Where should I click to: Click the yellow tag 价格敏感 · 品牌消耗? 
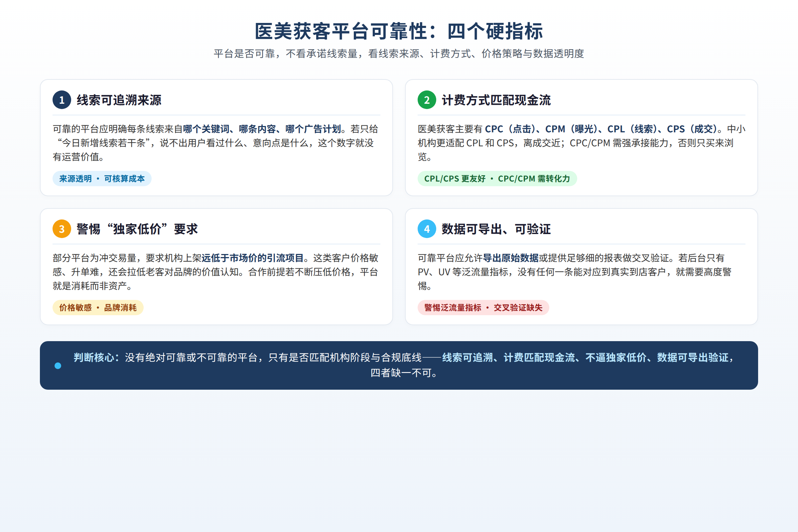click(98, 307)
